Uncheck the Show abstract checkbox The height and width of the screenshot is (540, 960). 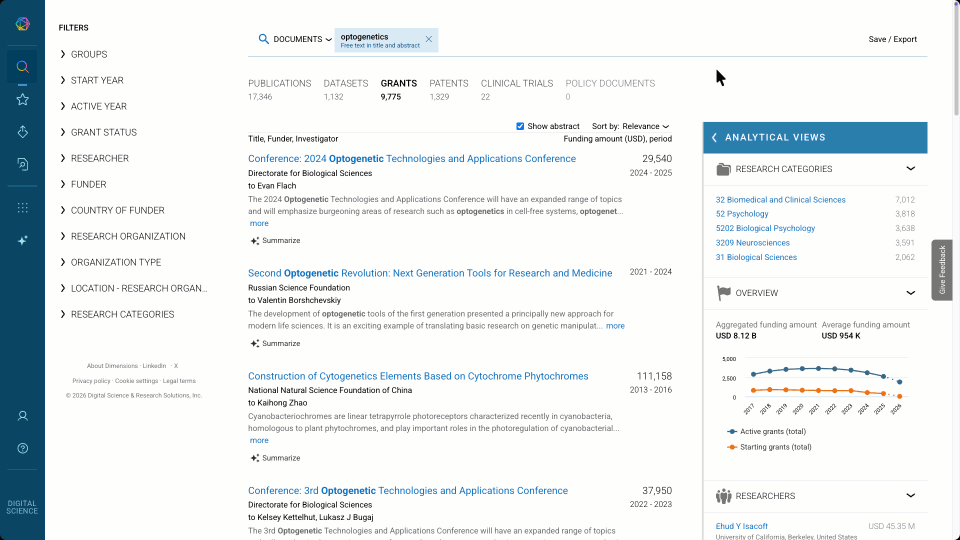coord(520,126)
